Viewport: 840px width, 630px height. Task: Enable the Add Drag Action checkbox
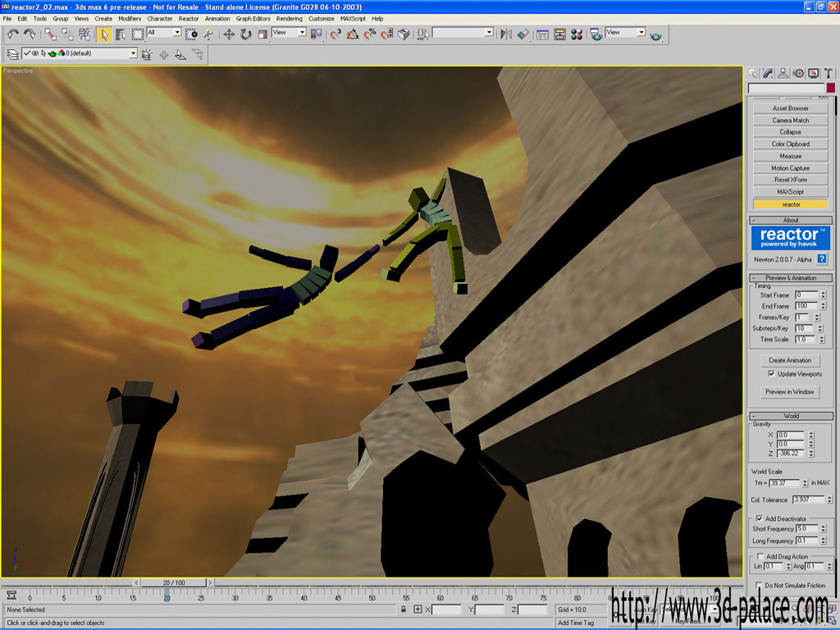(x=760, y=556)
